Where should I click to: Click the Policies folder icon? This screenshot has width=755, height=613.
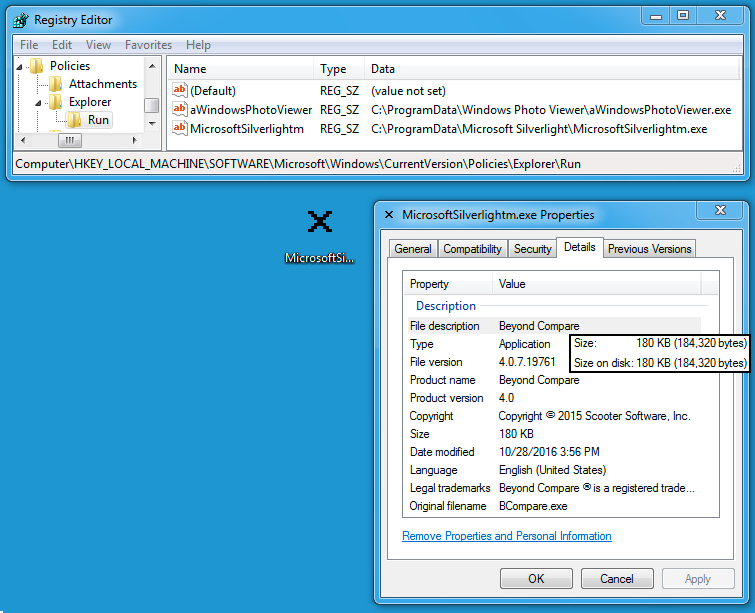(37, 65)
